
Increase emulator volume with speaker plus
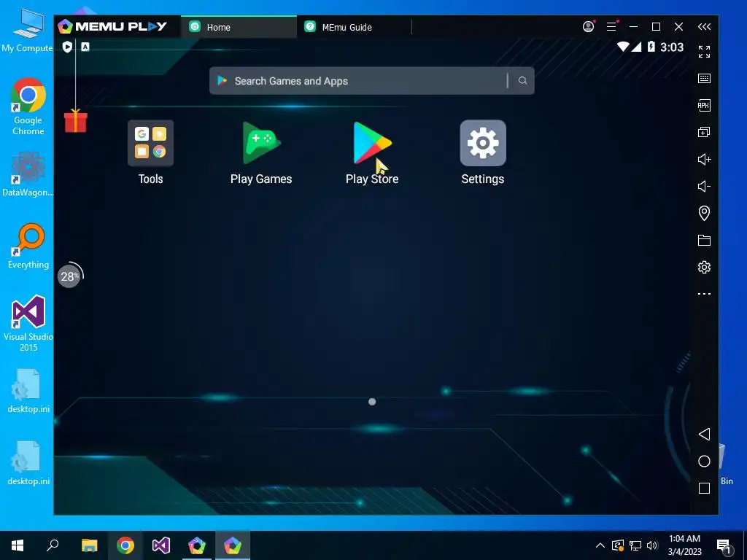point(704,159)
